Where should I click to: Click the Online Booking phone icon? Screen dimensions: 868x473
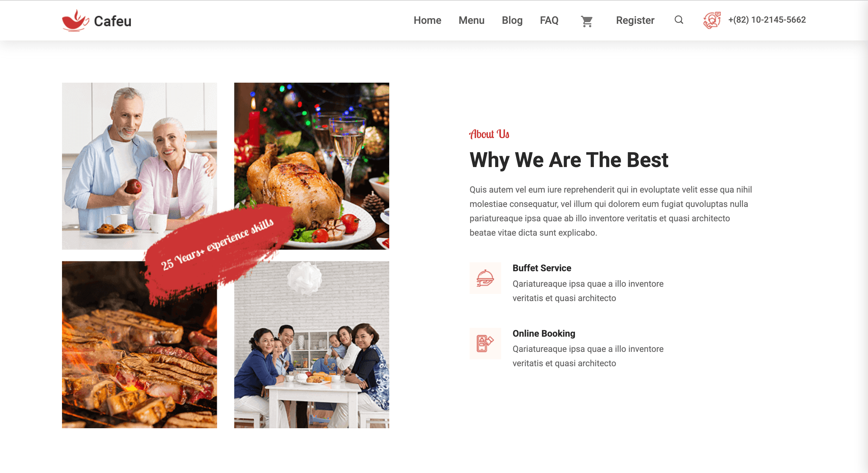coord(485,343)
